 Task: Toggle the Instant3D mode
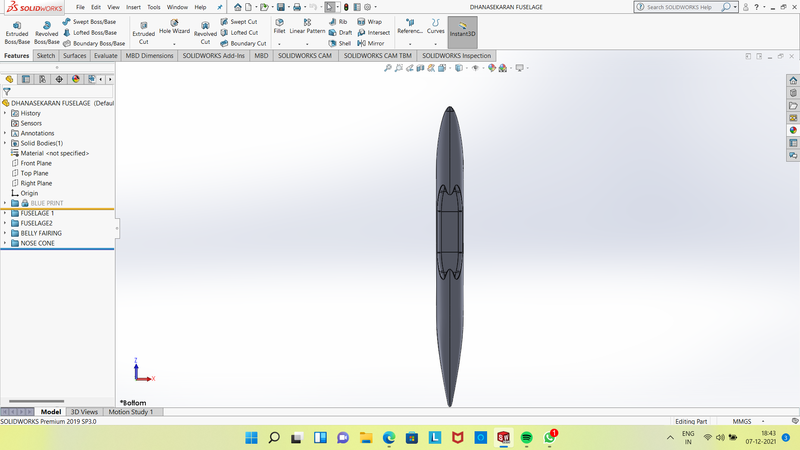pyautogui.click(x=462, y=26)
